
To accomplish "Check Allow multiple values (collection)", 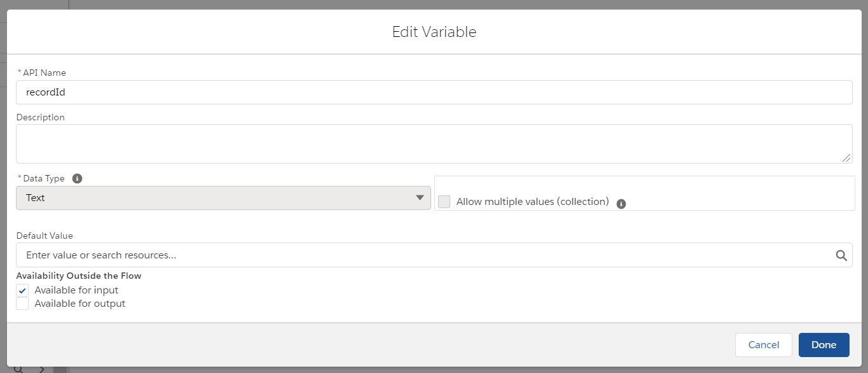I will click(444, 202).
